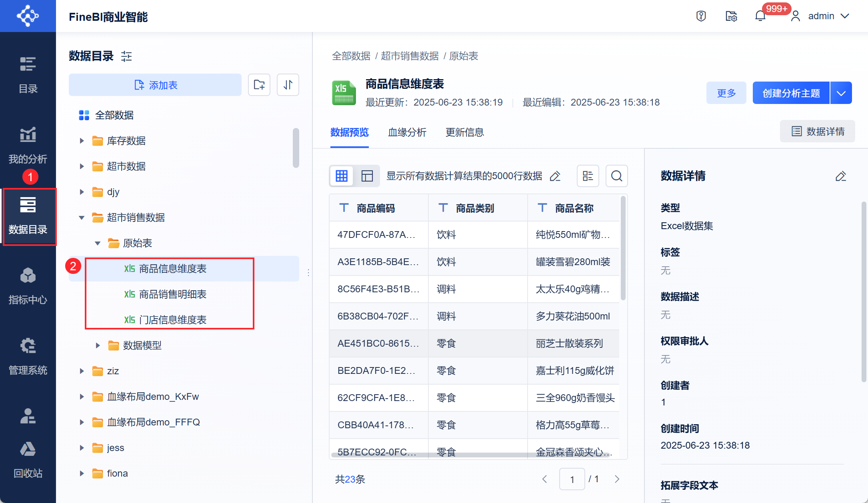Switch to table structure view toggle
Viewport: 868px width, 503px height.
click(x=367, y=176)
